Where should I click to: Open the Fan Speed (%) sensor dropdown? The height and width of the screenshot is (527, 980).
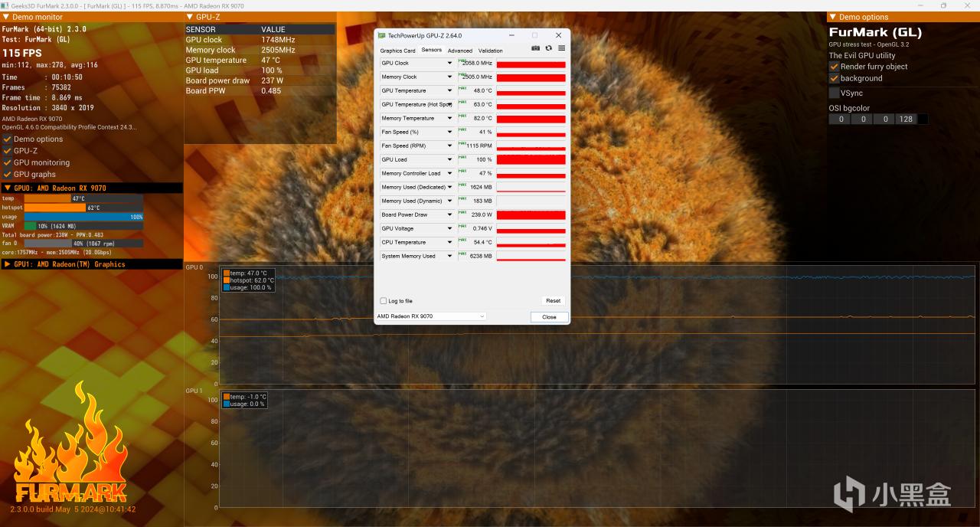449,133
